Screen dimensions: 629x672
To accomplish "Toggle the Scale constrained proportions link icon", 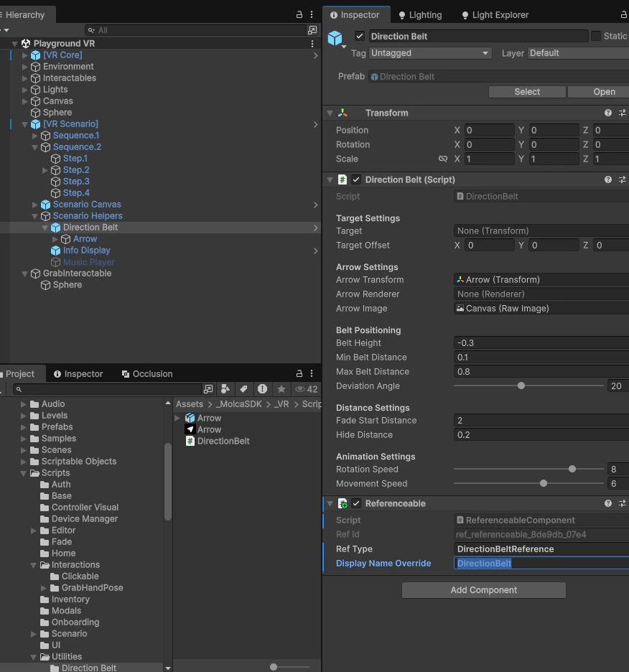I will [x=443, y=159].
